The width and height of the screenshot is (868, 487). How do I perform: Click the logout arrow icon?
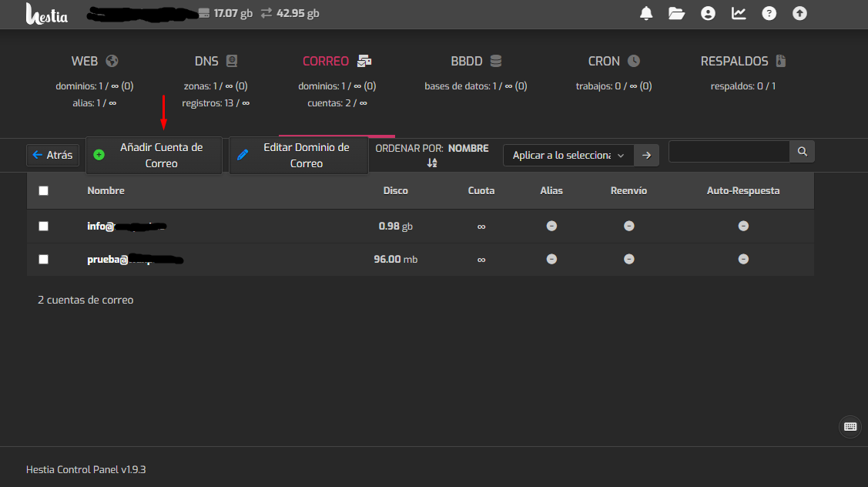pyautogui.click(x=799, y=13)
